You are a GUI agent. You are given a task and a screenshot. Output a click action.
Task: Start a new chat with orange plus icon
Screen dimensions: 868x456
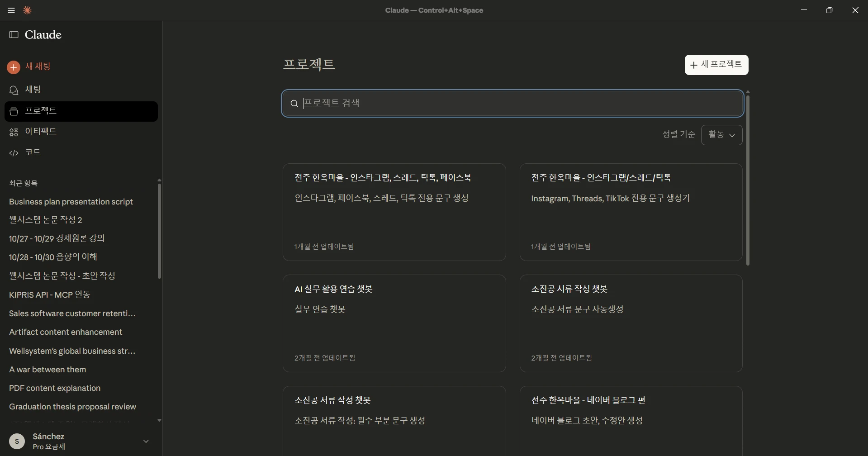tap(14, 67)
